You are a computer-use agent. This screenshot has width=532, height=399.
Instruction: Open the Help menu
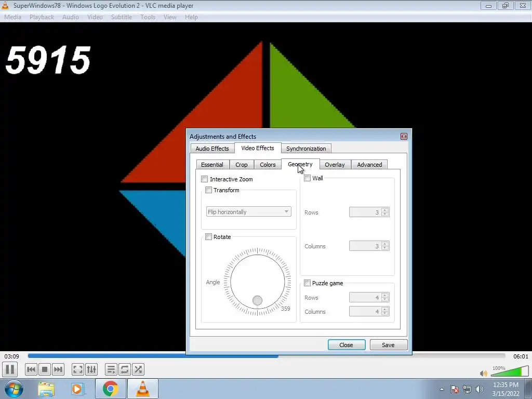(191, 17)
